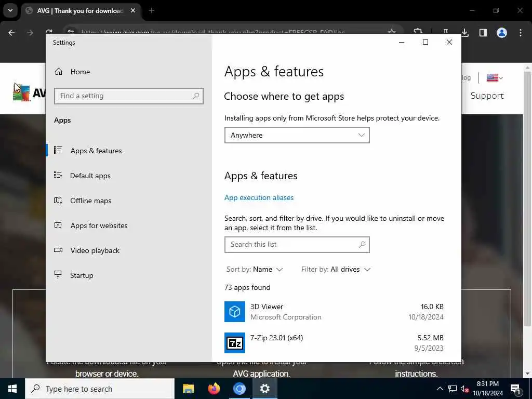The image size is (532, 399).
Task: Switch to Chrome taskbar icon
Action: [239, 389]
